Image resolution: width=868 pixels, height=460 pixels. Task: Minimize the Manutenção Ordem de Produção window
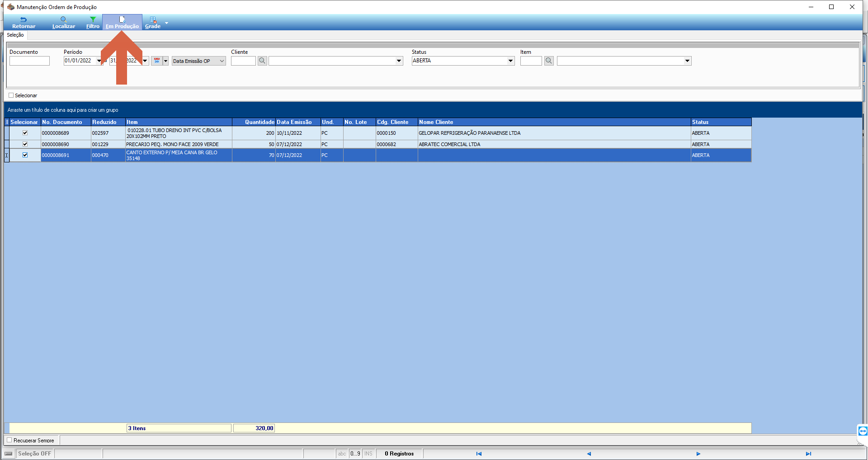point(811,7)
